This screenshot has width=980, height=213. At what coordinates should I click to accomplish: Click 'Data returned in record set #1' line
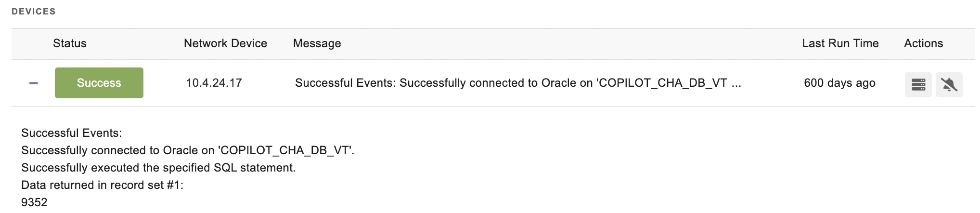pos(103,185)
